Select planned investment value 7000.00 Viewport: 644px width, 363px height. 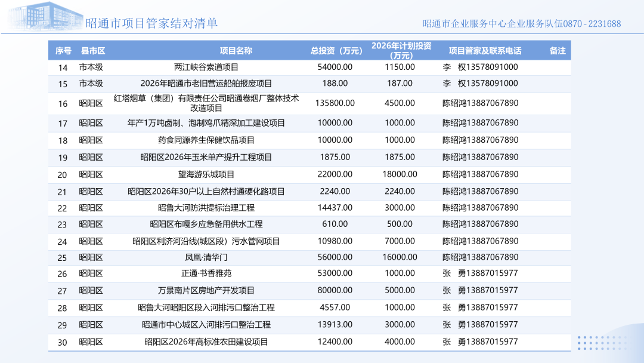[x=400, y=241]
